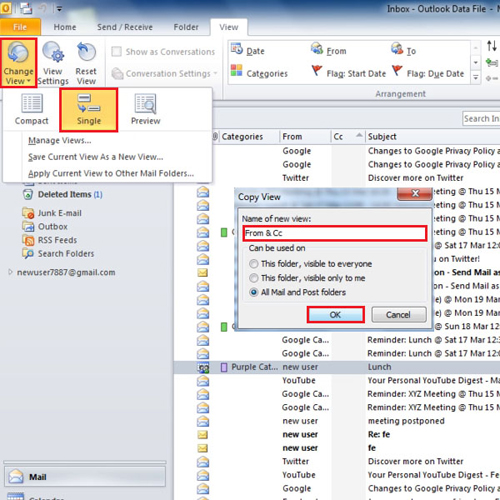Open View Settings in the ribbon

[x=53, y=63]
